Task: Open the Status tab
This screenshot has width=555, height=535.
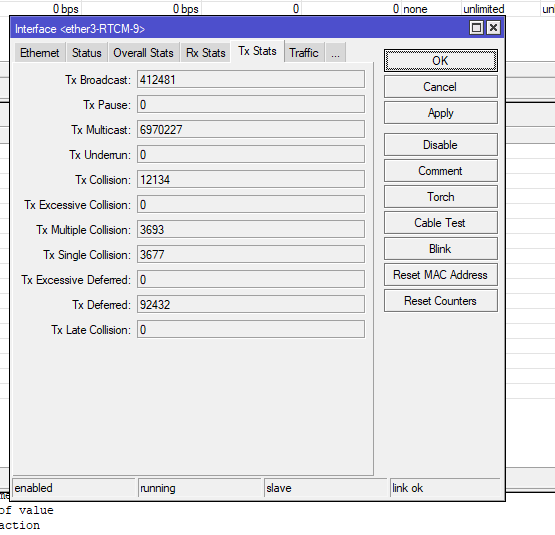Action: coord(87,53)
